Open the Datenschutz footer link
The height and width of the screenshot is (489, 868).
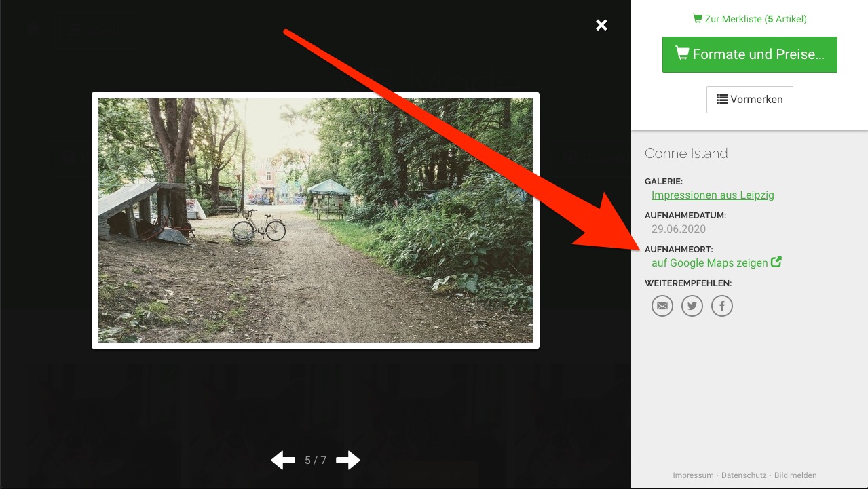(x=744, y=475)
